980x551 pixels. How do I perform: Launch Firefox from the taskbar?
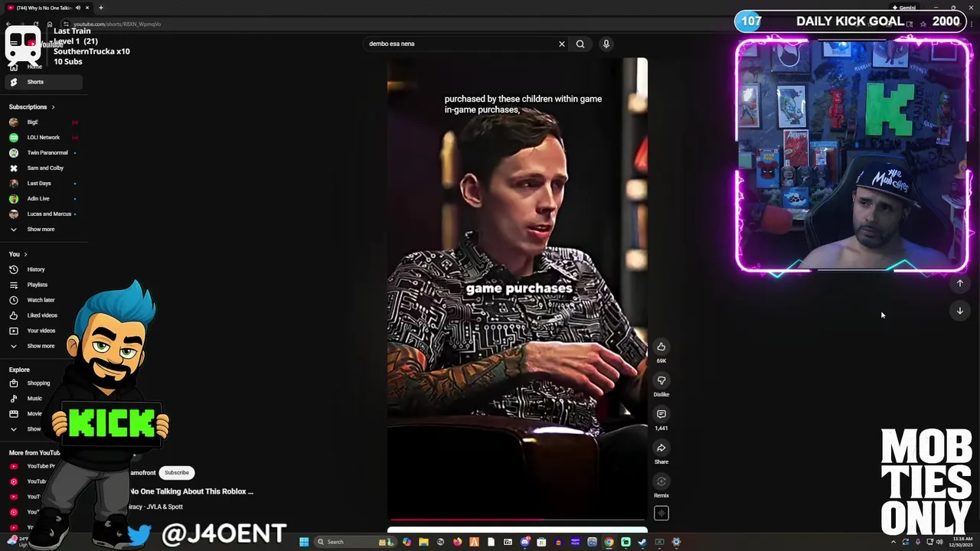(x=457, y=542)
